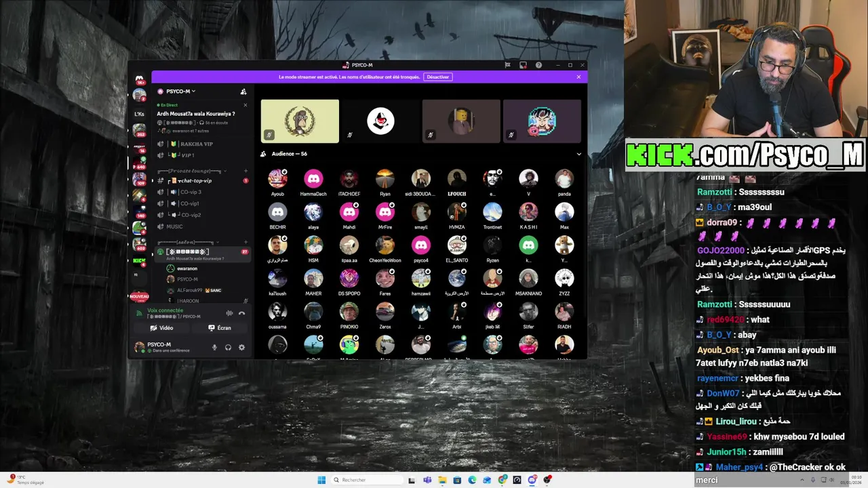Open Task View on taskbar
Image resolution: width=868 pixels, height=488 pixels.
pyautogui.click(x=412, y=480)
